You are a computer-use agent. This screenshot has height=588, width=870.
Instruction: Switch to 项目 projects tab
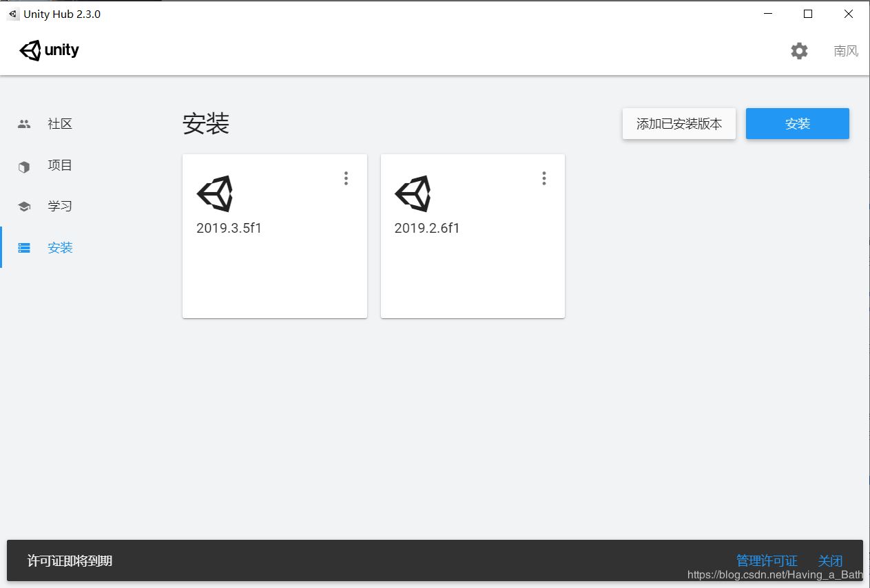[60, 165]
